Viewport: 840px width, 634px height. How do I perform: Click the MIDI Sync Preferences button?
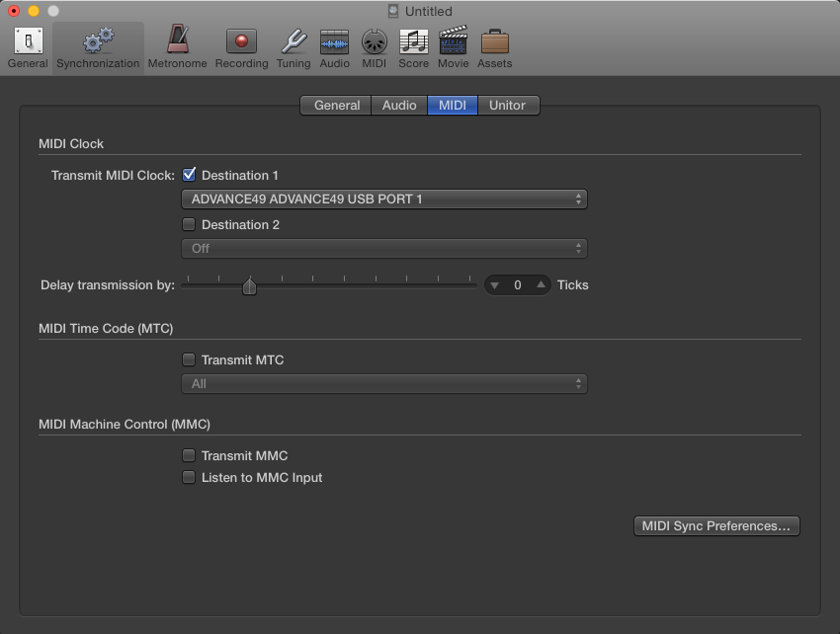point(715,526)
